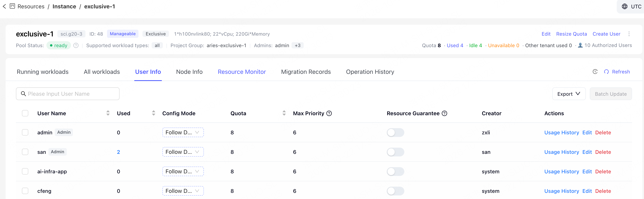Click the used value 2 for san
The height and width of the screenshot is (199, 644).
tap(119, 152)
